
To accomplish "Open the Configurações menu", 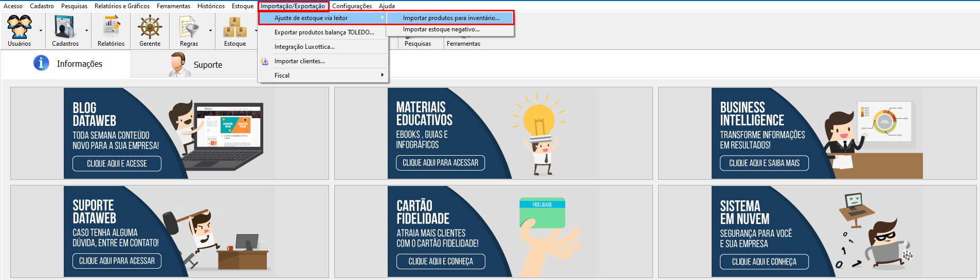I will [352, 6].
